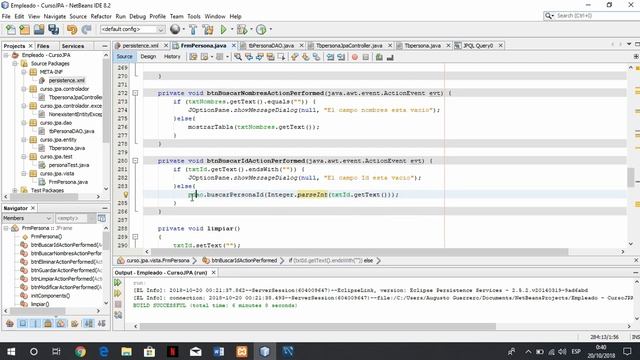640x360 pixels.
Task: Click the Undo arrow icon
Action: tap(72, 29)
